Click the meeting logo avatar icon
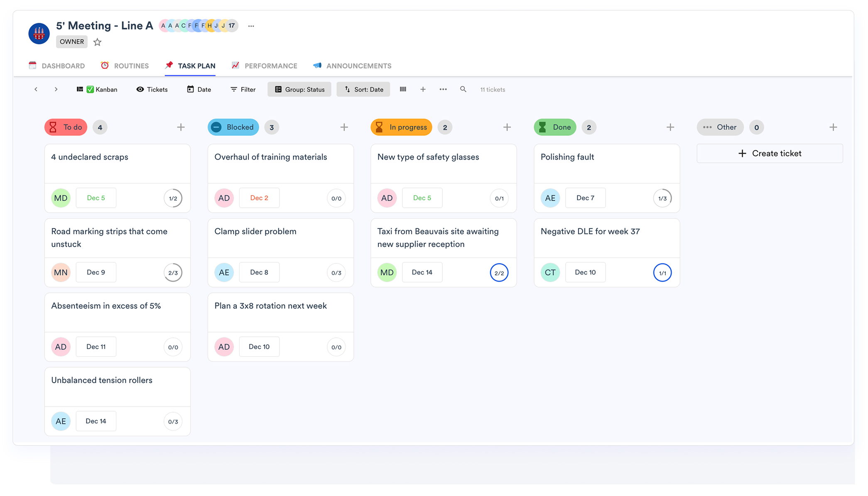 pos(39,34)
